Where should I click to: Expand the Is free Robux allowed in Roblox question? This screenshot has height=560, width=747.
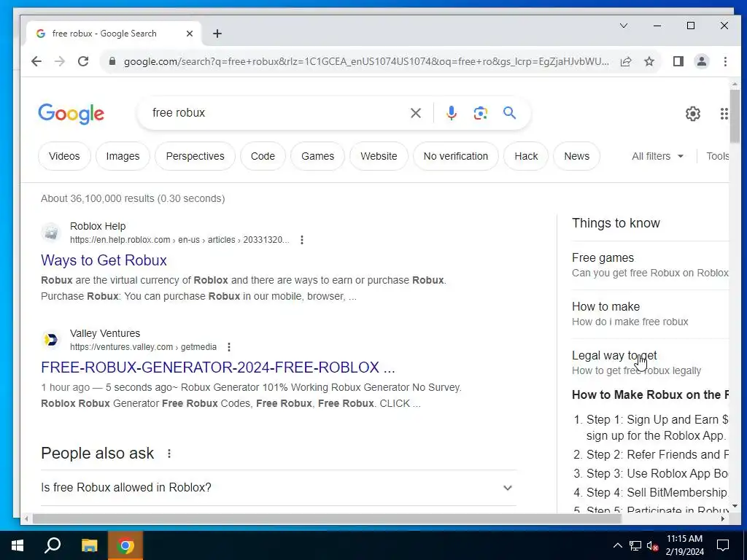pyautogui.click(x=279, y=488)
